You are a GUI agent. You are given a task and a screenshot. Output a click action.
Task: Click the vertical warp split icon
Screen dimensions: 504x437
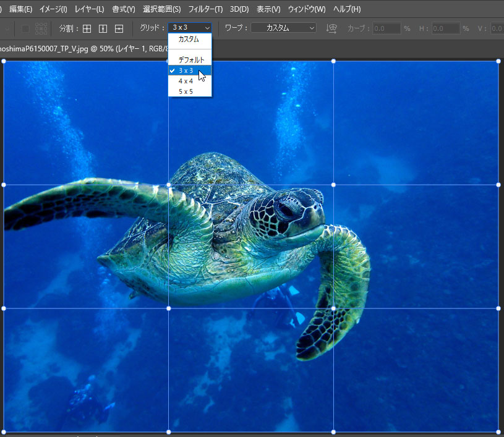point(103,28)
